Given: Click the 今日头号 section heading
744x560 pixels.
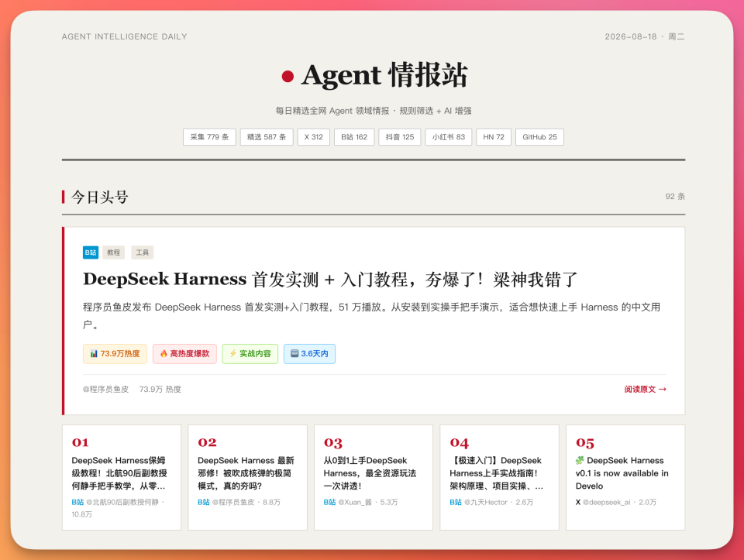Looking at the screenshot, I should (x=100, y=197).
